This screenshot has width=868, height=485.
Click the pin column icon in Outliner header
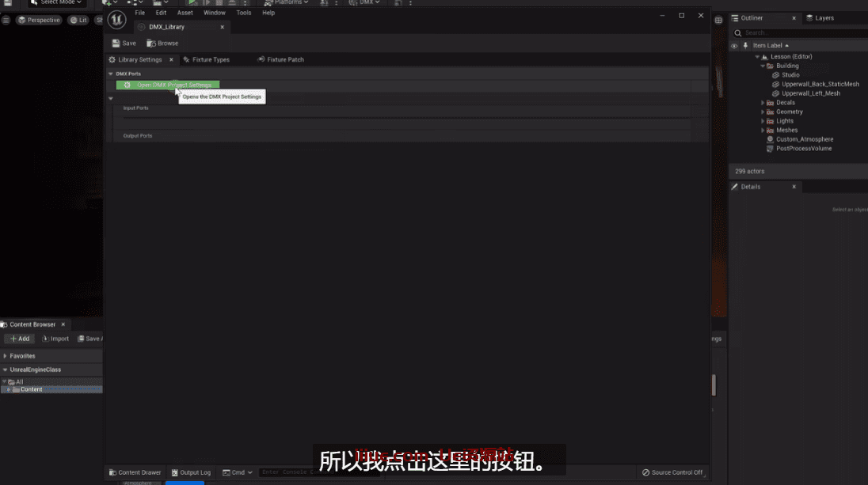pos(745,46)
